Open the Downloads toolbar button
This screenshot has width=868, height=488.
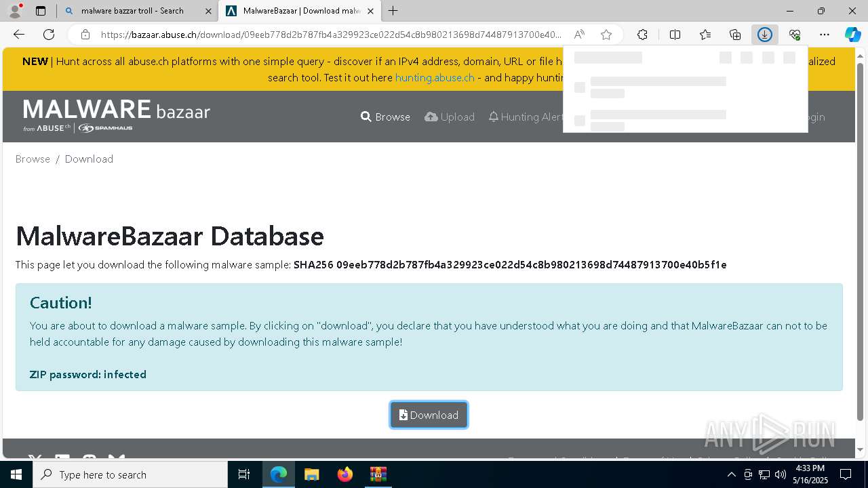(x=765, y=35)
